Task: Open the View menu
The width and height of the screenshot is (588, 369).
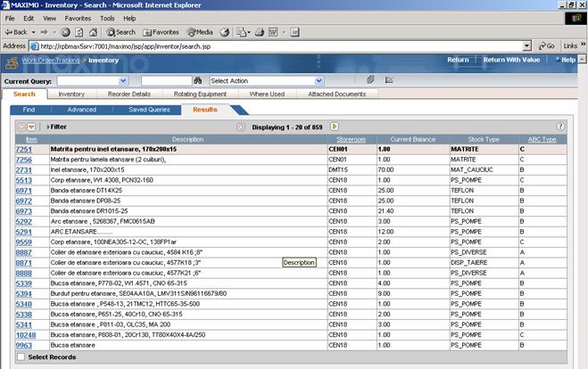Action: click(x=49, y=19)
